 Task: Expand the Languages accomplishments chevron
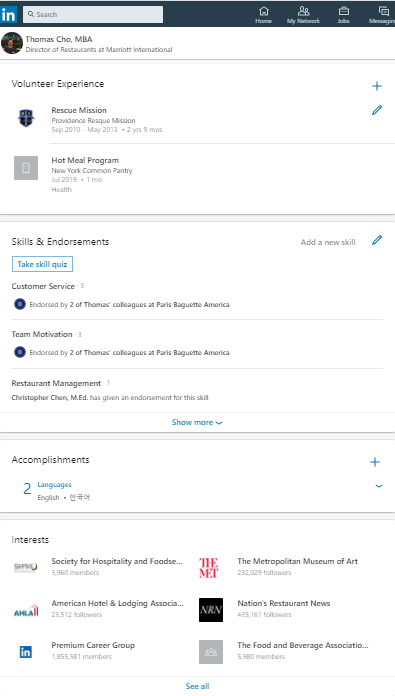pos(379,486)
